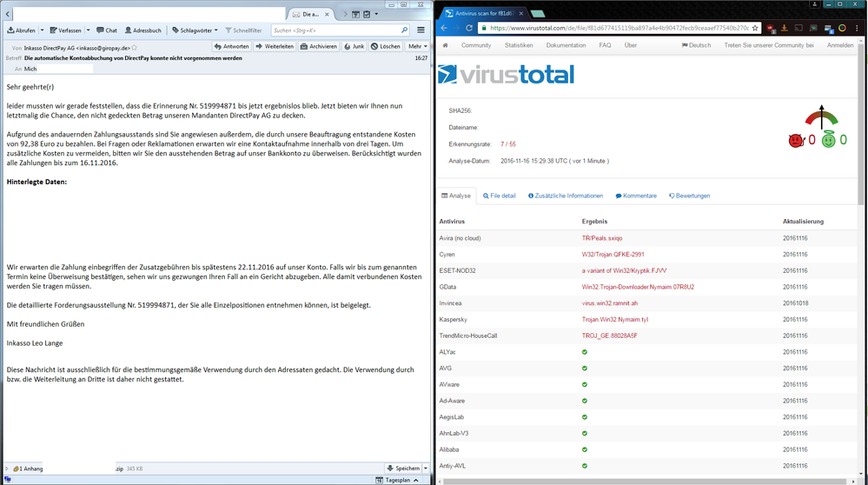
Task: Vote harmless with the green angel icon
Action: pyautogui.click(x=828, y=139)
